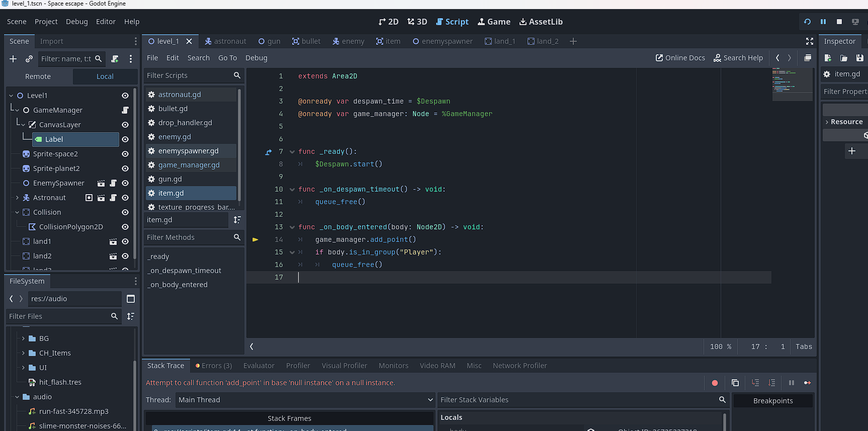This screenshot has height=431, width=868.
Task: Hide the CanvasLayer node
Action: pyautogui.click(x=125, y=125)
